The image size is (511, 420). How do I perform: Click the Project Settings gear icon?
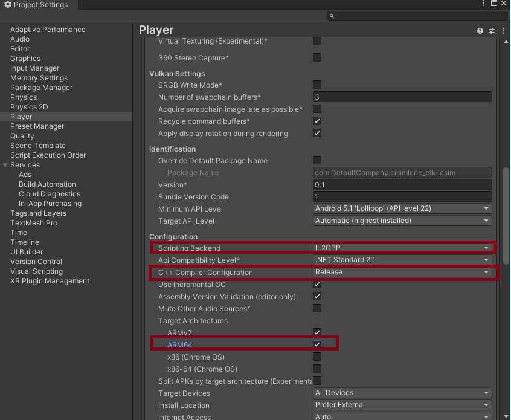point(7,5)
